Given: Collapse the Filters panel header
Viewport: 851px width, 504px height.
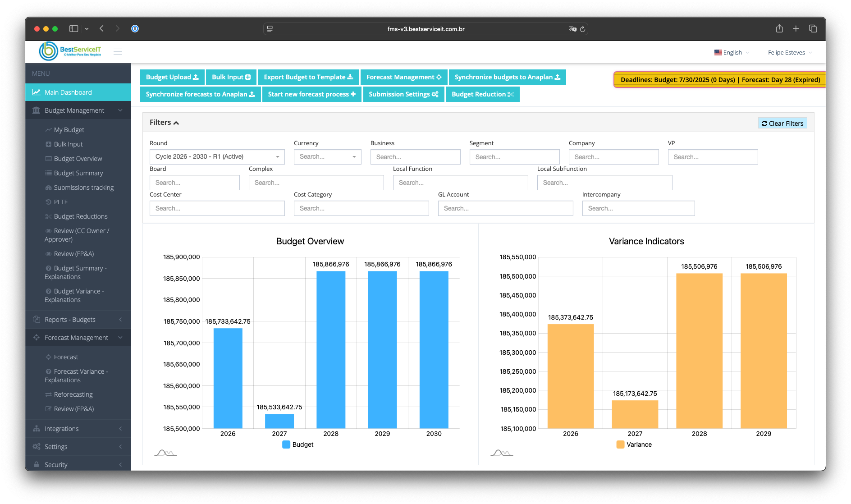Looking at the screenshot, I should [164, 123].
